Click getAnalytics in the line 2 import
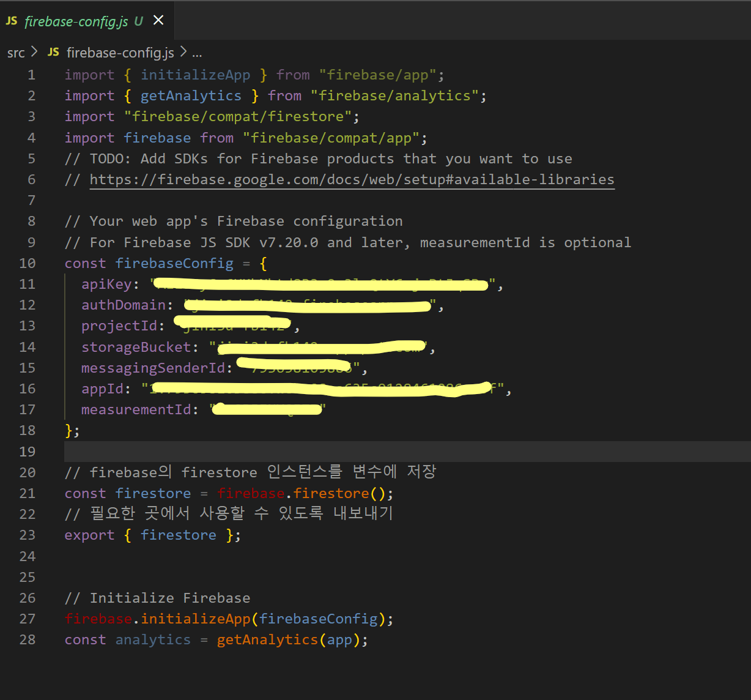Screen dimensions: 751x700 tap(191, 95)
